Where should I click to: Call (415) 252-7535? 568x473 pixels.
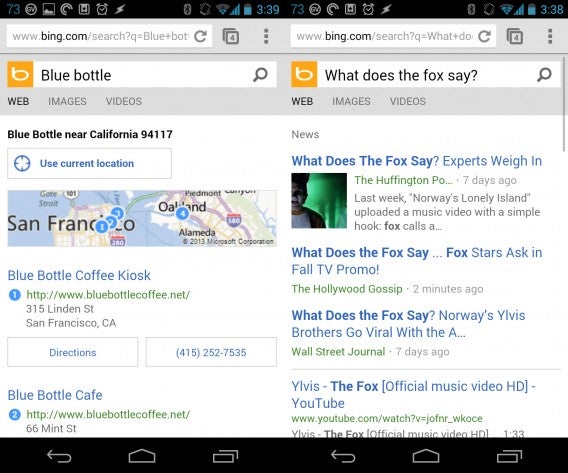click(x=211, y=352)
